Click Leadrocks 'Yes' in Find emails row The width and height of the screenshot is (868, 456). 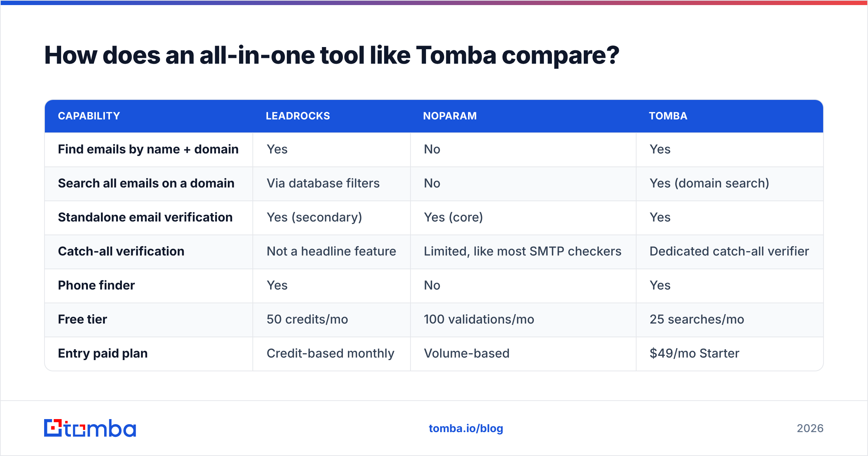click(x=277, y=149)
